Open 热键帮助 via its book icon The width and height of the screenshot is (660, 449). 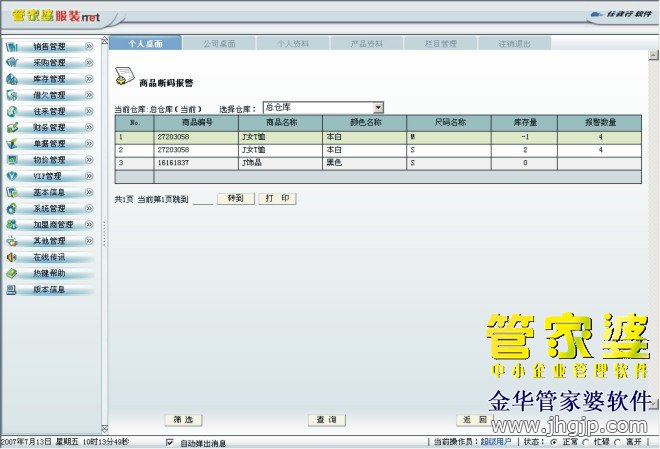(12, 274)
